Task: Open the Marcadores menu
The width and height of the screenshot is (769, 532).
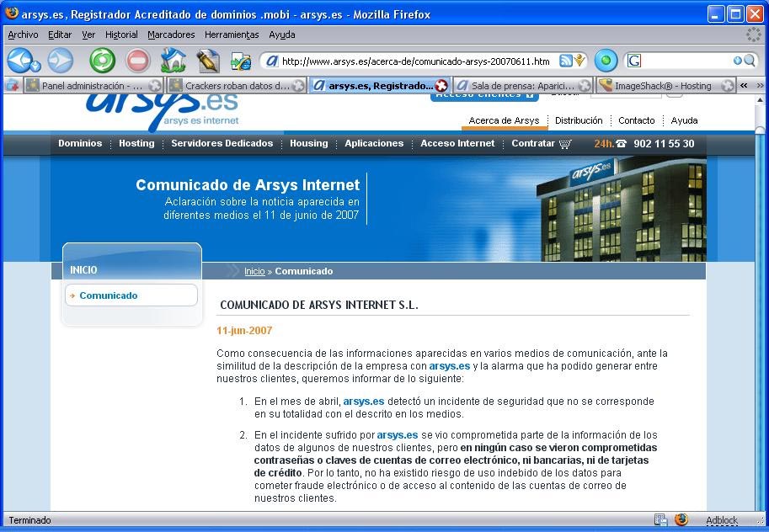Action: (x=171, y=35)
